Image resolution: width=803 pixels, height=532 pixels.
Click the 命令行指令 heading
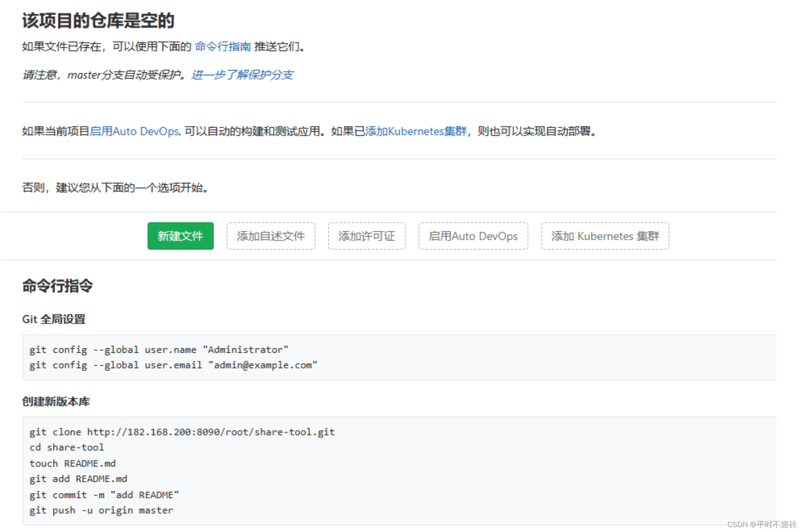[x=57, y=286]
